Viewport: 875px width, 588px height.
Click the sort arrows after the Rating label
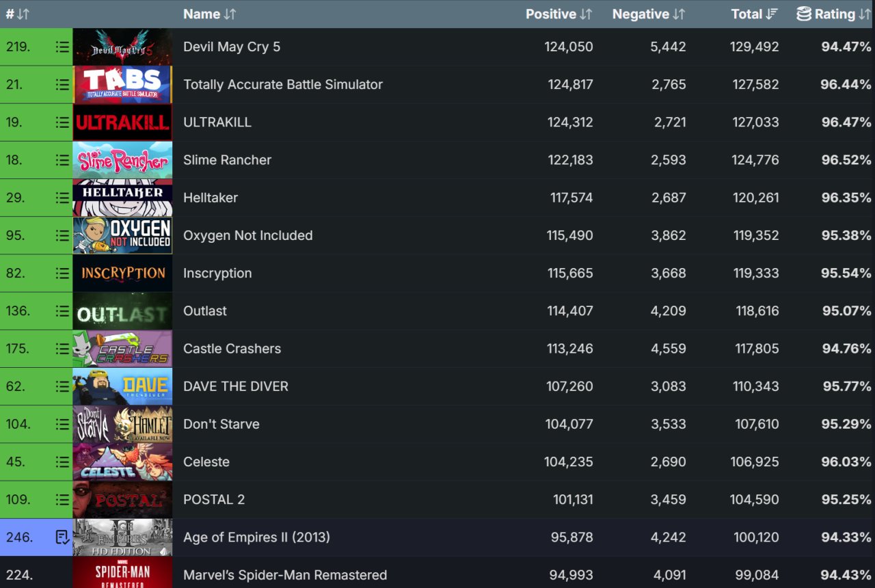865,14
